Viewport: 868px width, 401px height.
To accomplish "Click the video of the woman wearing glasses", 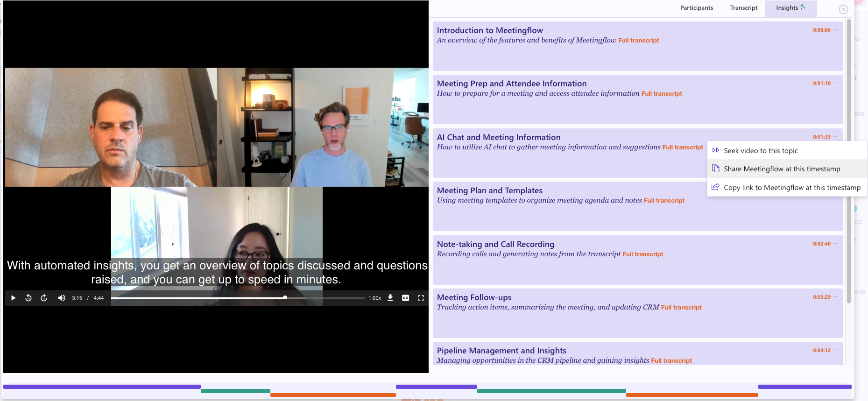I will [x=217, y=246].
